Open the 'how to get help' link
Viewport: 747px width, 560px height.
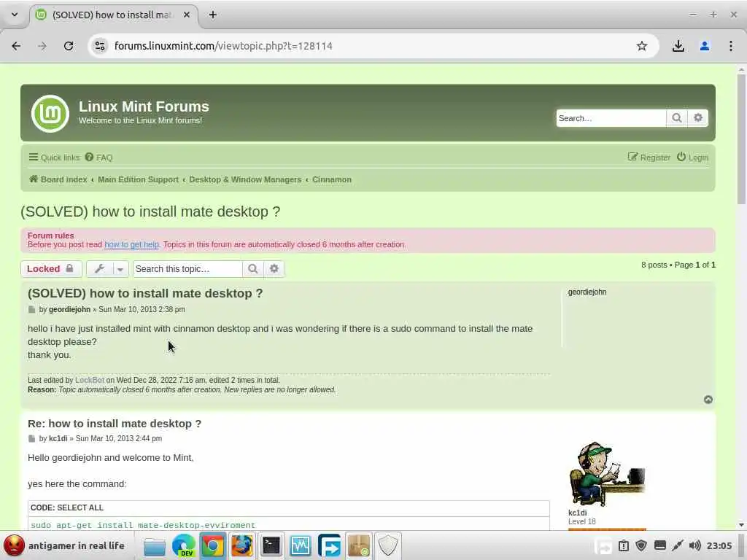pyautogui.click(x=131, y=245)
